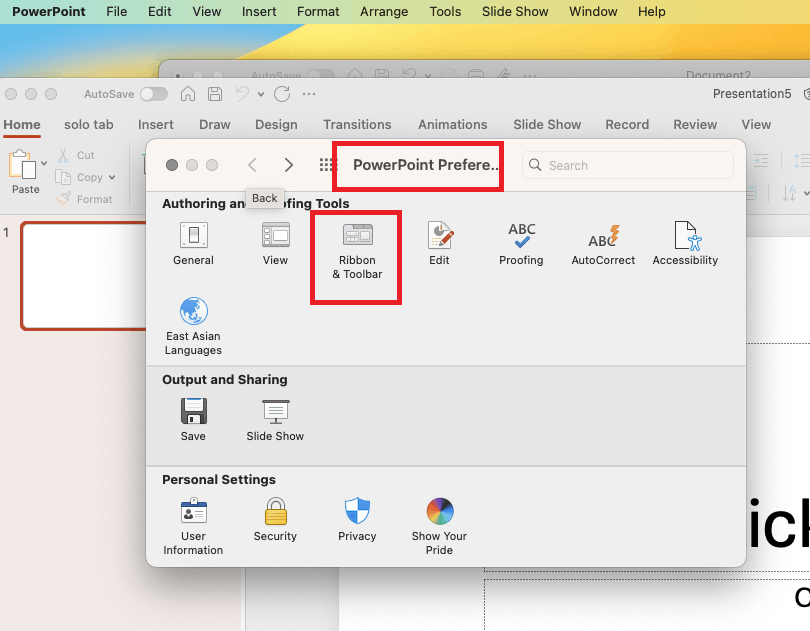This screenshot has height=631, width=810.
Task: Switch to the Insert ribbon tab
Action: click(x=155, y=125)
